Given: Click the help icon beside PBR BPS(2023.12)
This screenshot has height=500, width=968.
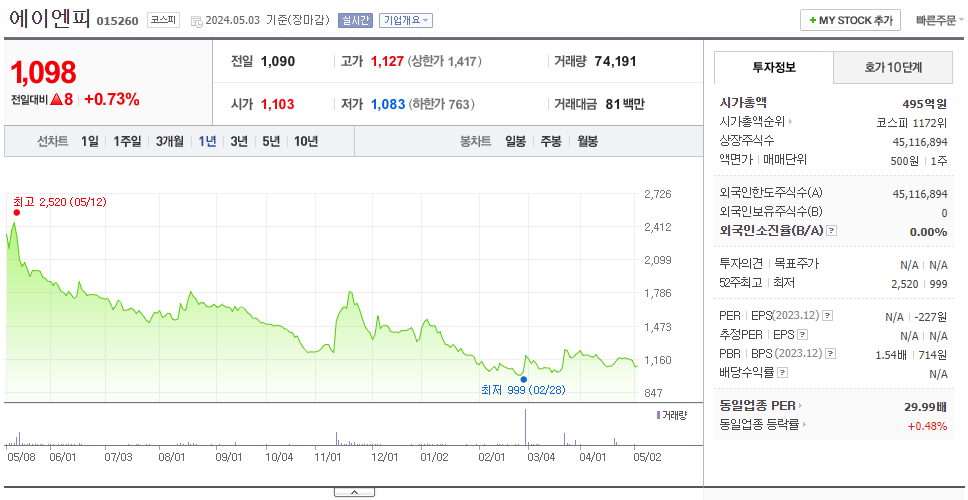Looking at the screenshot, I should click(x=831, y=354).
